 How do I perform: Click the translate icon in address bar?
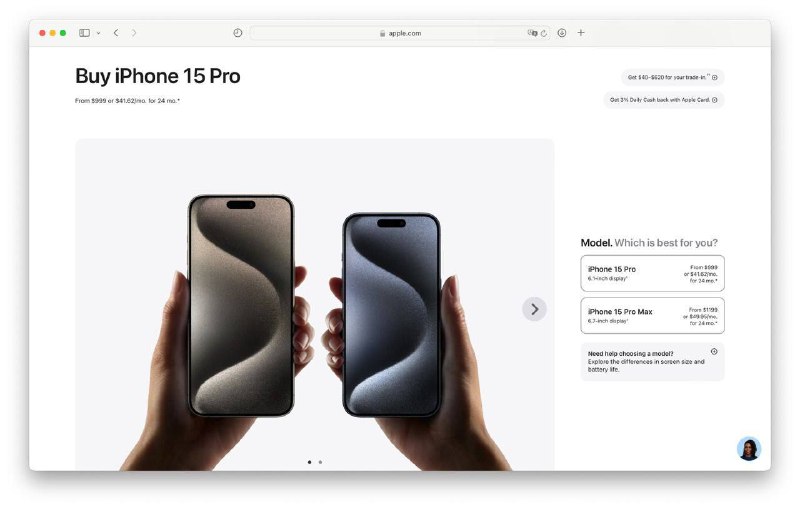point(532,33)
